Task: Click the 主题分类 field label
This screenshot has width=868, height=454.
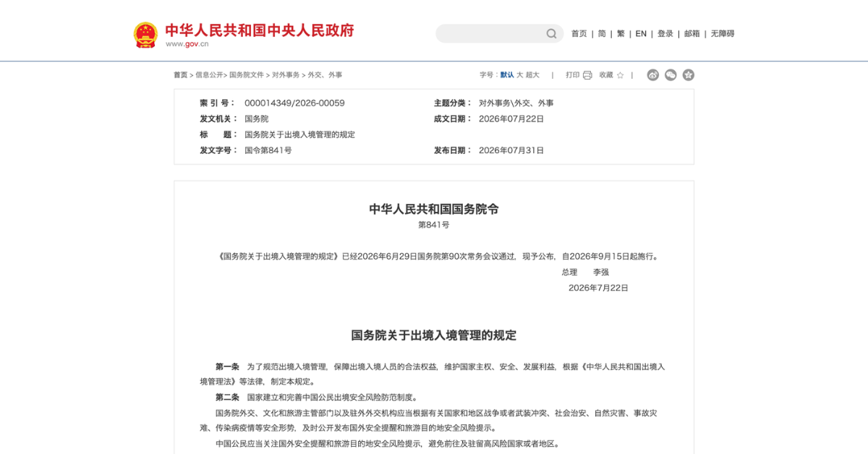Action: coord(453,103)
